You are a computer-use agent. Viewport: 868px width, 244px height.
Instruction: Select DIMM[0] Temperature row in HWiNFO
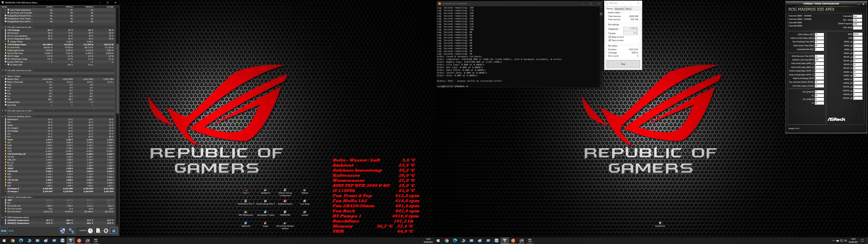tap(59, 220)
